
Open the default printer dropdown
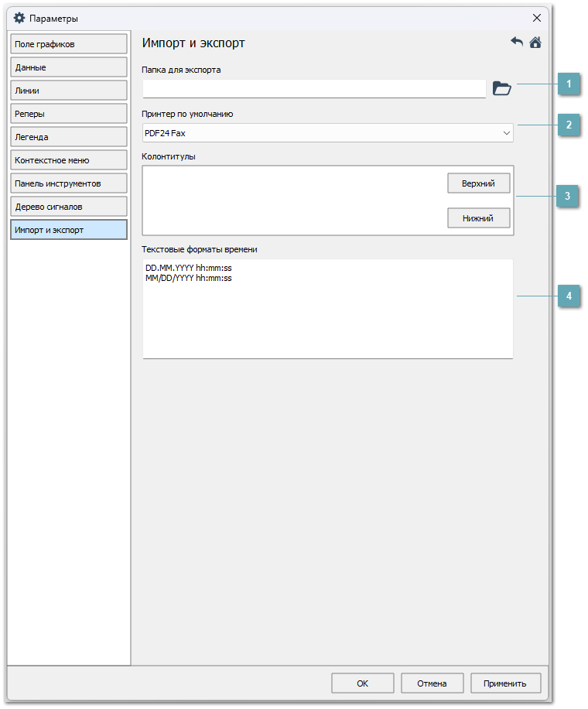(328, 133)
